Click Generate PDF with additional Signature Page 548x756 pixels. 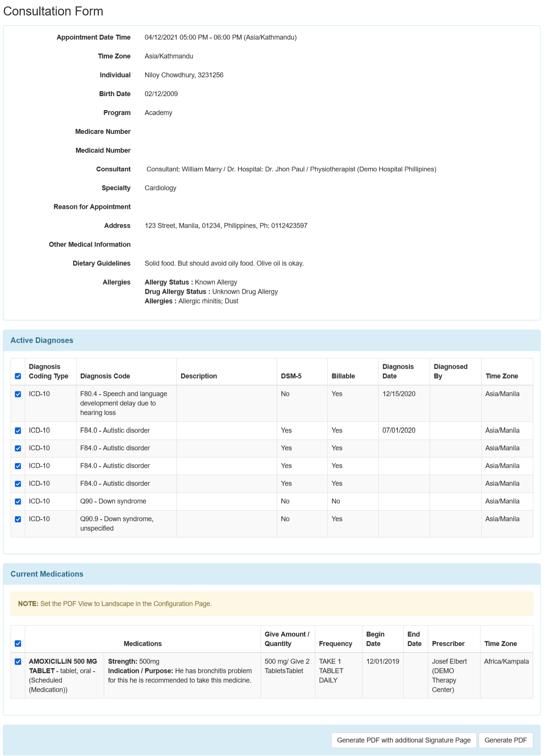pos(404,740)
